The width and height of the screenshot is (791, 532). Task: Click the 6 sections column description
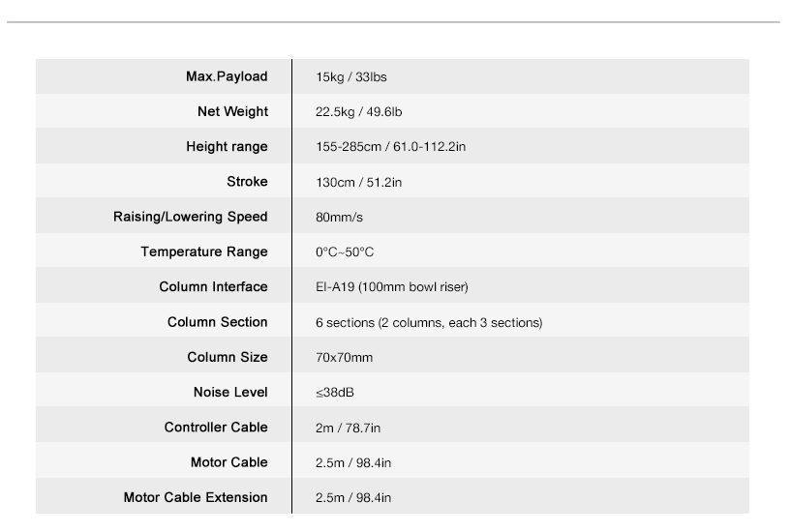click(428, 322)
